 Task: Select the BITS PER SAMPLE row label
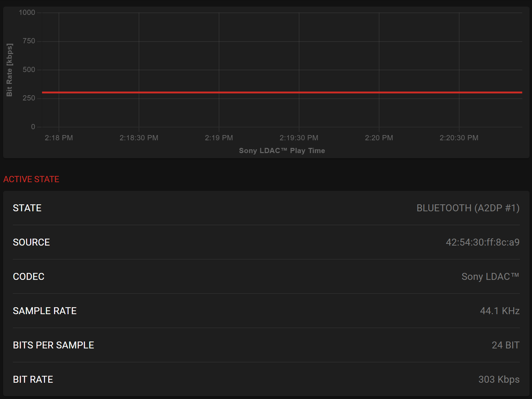click(53, 345)
